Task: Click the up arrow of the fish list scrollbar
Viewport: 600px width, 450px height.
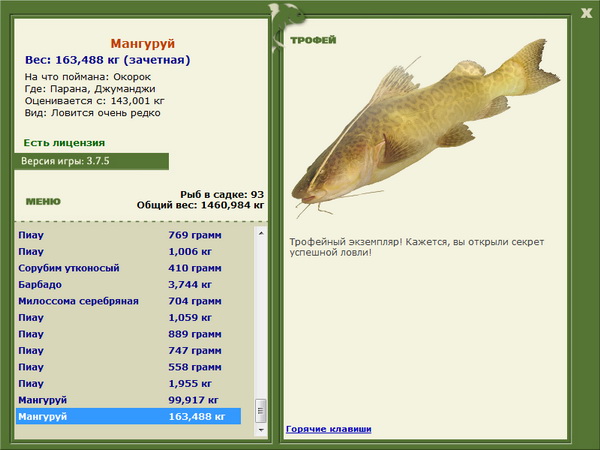Action: 261,233
